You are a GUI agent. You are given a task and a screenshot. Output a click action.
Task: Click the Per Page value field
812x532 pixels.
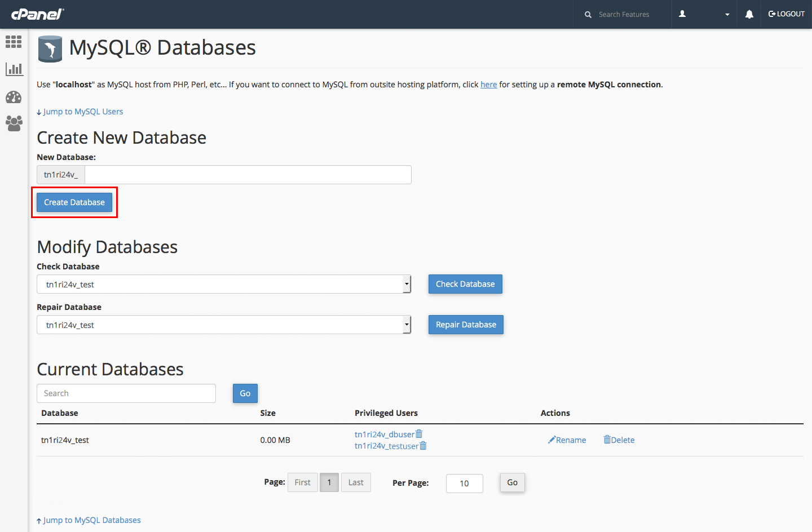(x=464, y=483)
